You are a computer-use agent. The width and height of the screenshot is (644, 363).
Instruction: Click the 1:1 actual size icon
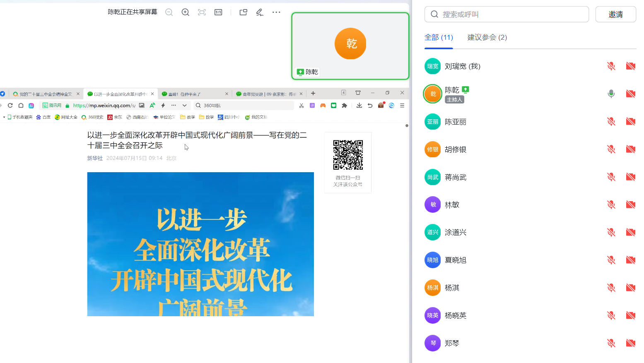(218, 12)
